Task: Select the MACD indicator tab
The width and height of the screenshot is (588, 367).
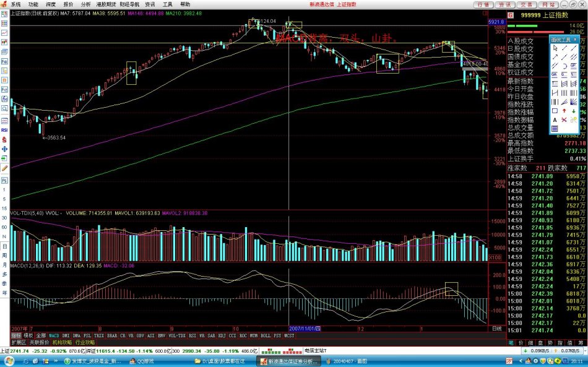Action: (x=54, y=335)
